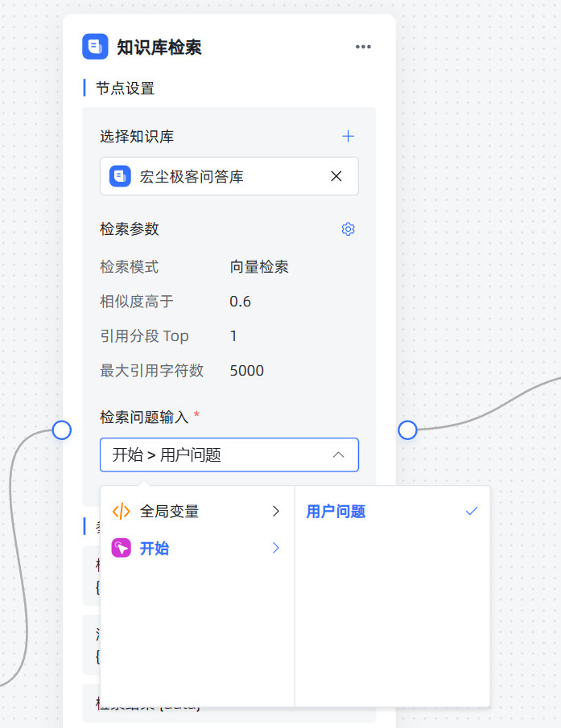The height and width of the screenshot is (728, 561).
Task: Click the pink 开始 node icon
Action: 121,549
